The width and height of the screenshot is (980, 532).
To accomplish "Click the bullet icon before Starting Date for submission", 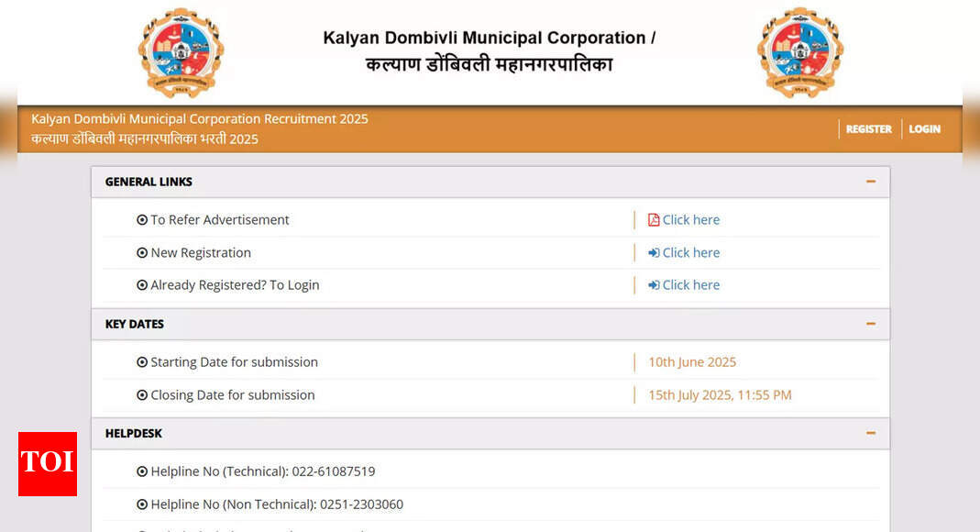I will (142, 362).
